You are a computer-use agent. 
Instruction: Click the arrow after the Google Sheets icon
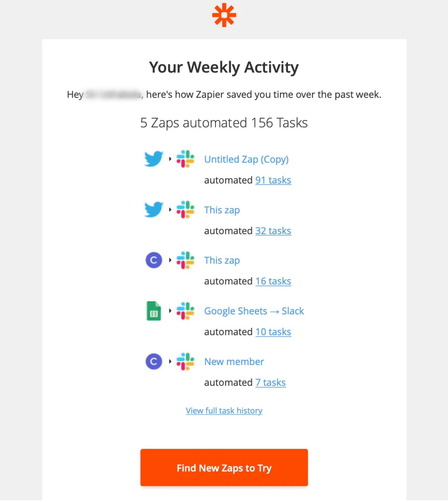tap(170, 311)
